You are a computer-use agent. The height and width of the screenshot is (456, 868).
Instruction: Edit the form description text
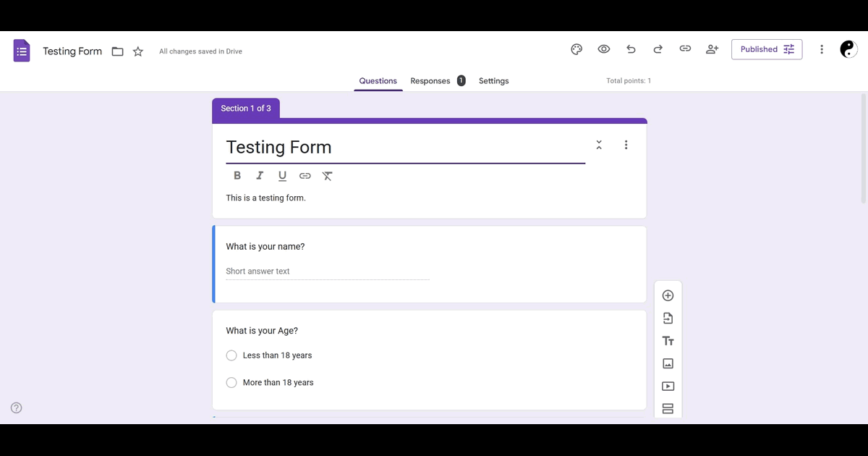click(265, 198)
